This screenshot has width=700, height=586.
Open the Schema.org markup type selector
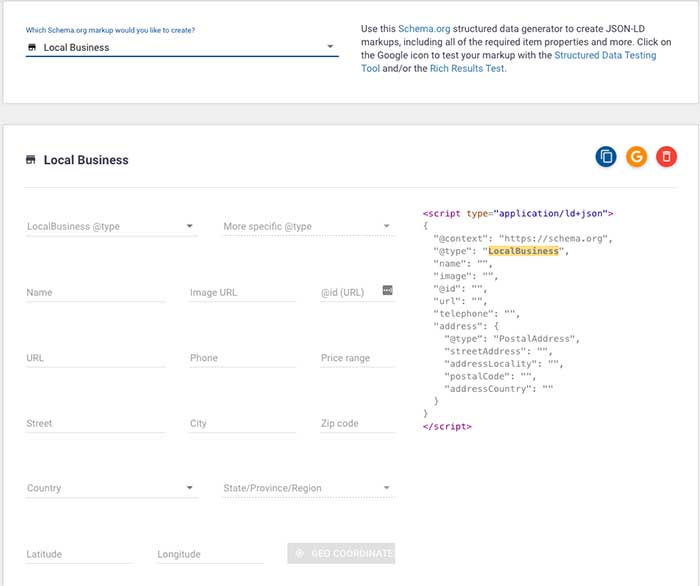[x=181, y=47]
